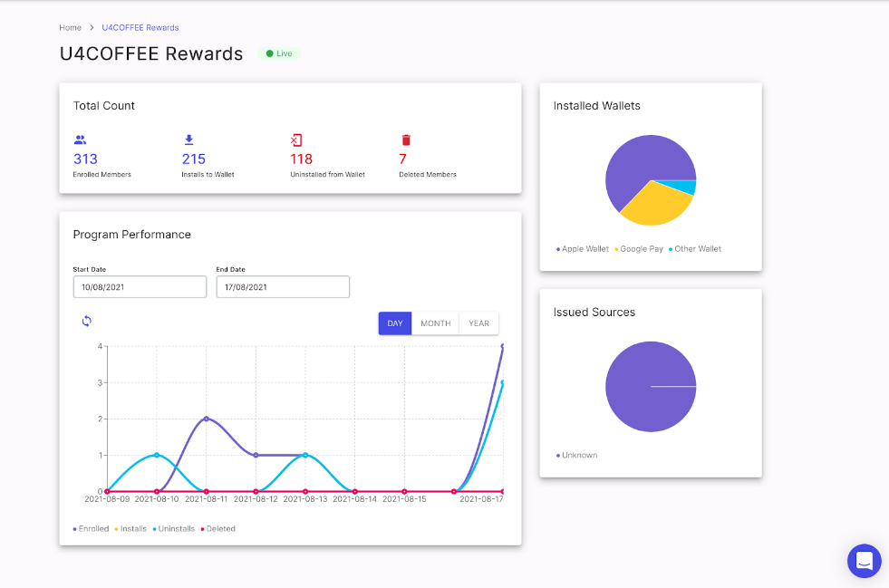
Task: Toggle Installs series in chart legend
Action: [x=130, y=528]
